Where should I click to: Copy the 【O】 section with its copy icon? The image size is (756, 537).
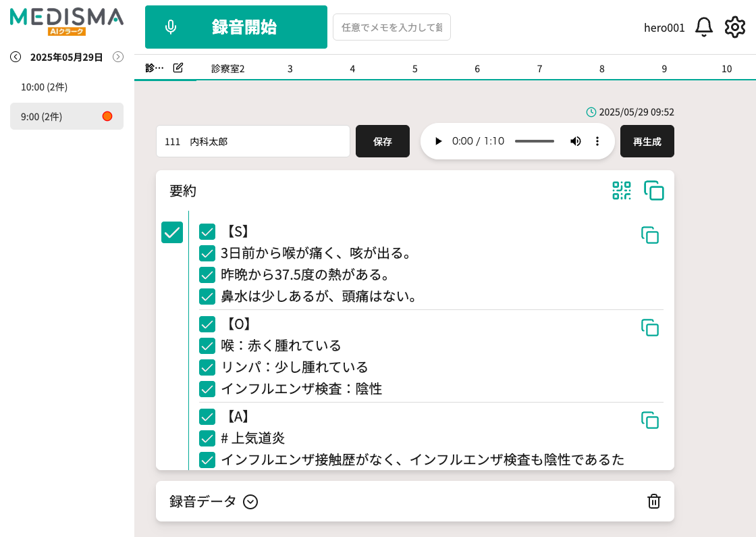(650, 328)
